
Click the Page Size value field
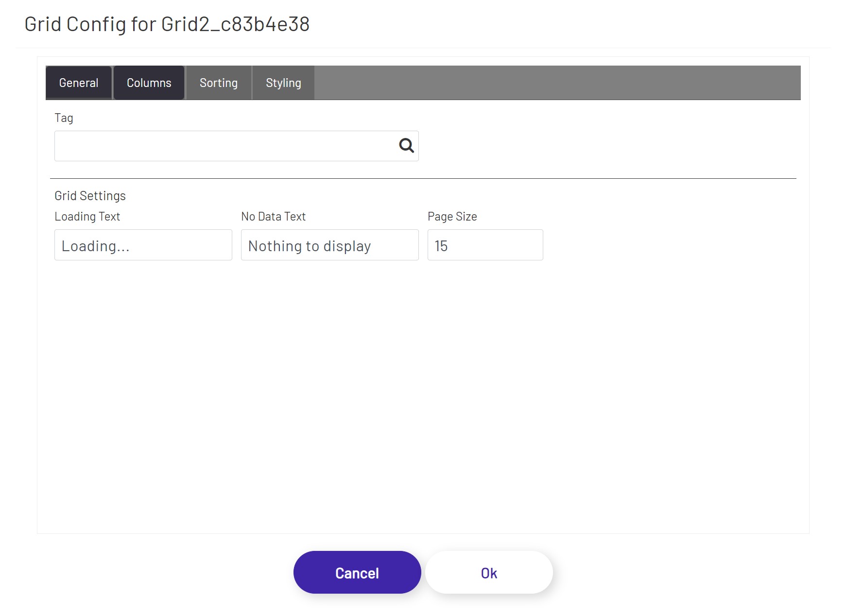[x=484, y=245]
